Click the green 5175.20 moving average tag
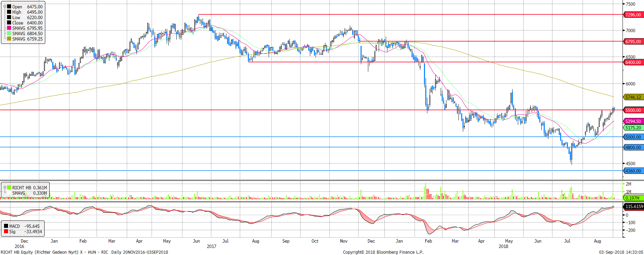 (633, 128)
